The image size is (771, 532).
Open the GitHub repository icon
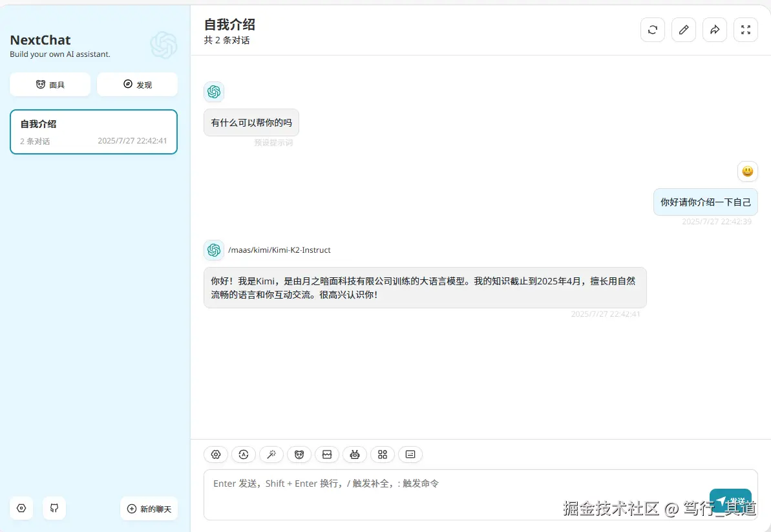pos(54,508)
